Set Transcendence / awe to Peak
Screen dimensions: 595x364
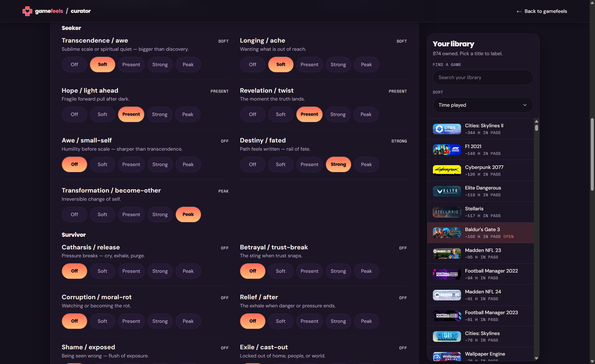pos(188,64)
